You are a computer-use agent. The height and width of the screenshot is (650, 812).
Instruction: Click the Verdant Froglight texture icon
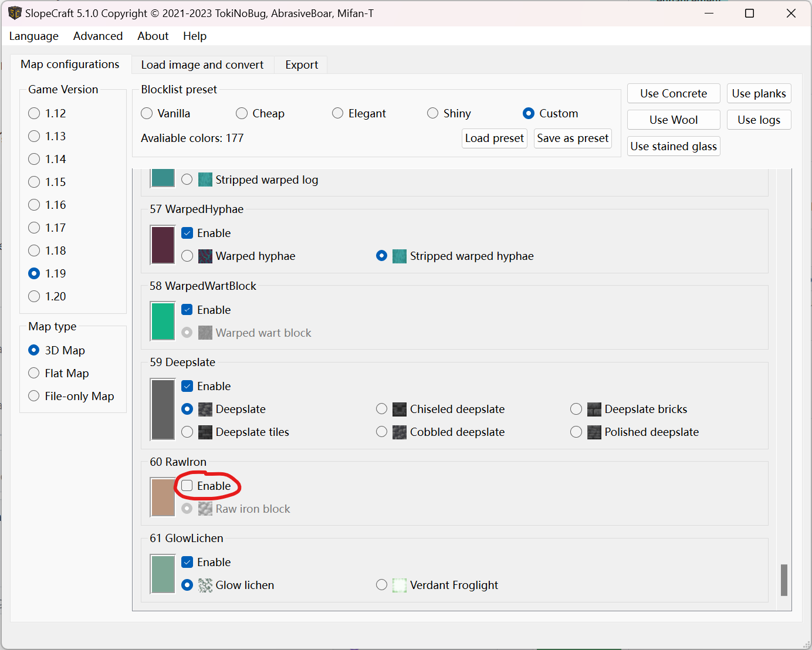pyautogui.click(x=399, y=585)
